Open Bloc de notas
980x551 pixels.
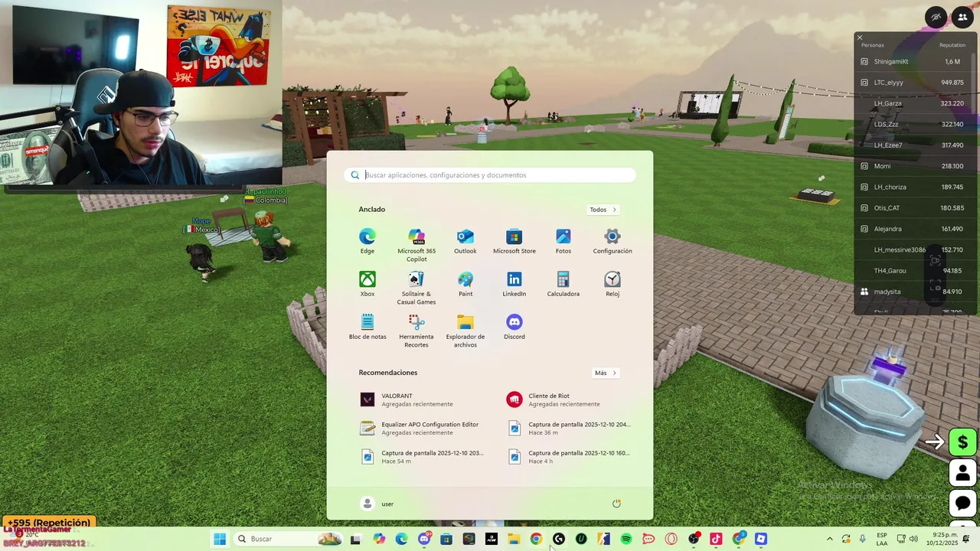[x=367, y=326]
